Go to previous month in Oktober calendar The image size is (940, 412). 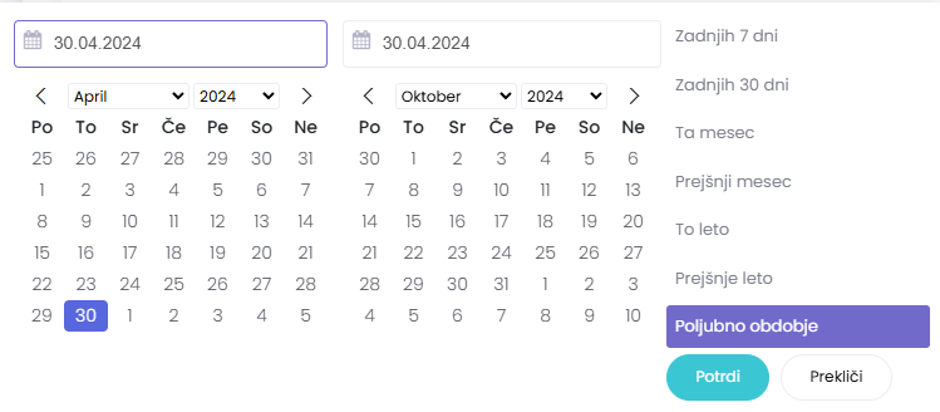click(x=369, y=96)
